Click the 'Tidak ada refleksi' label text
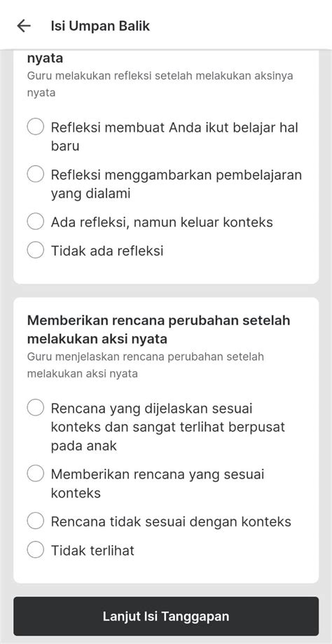332x644 pixels. (x=107, y=251)
